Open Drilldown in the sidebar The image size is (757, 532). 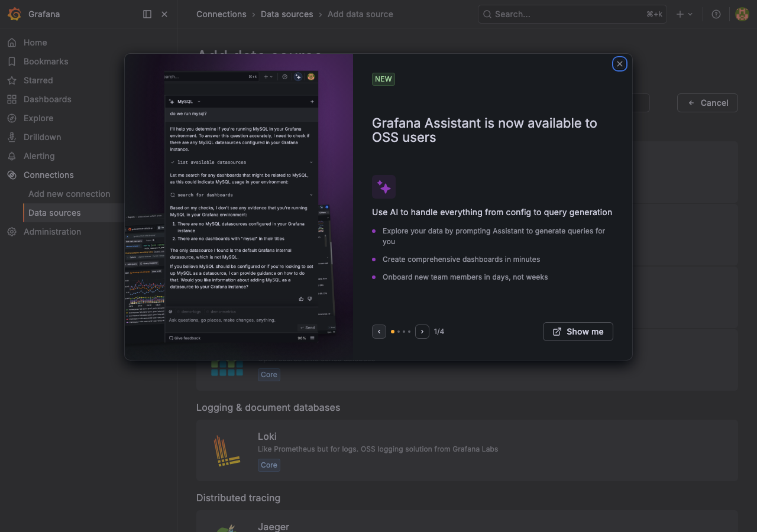tap(42, 137)
